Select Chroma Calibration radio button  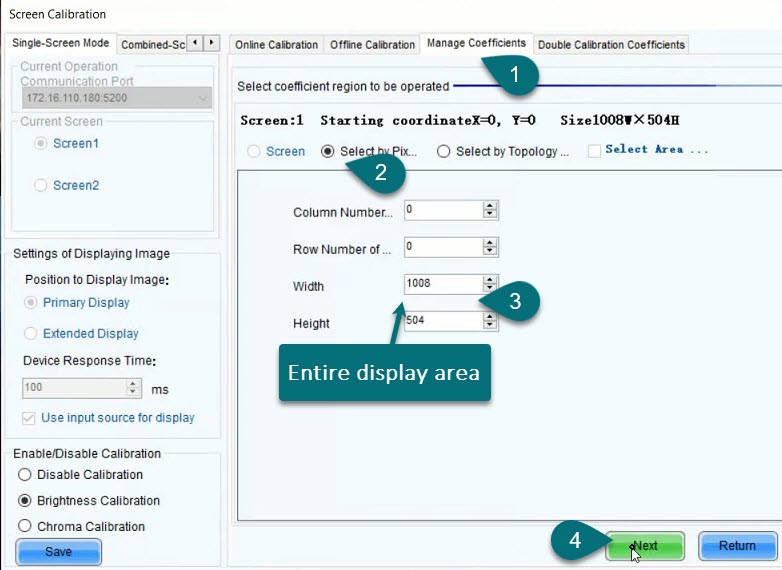click(x=26, y=526)
